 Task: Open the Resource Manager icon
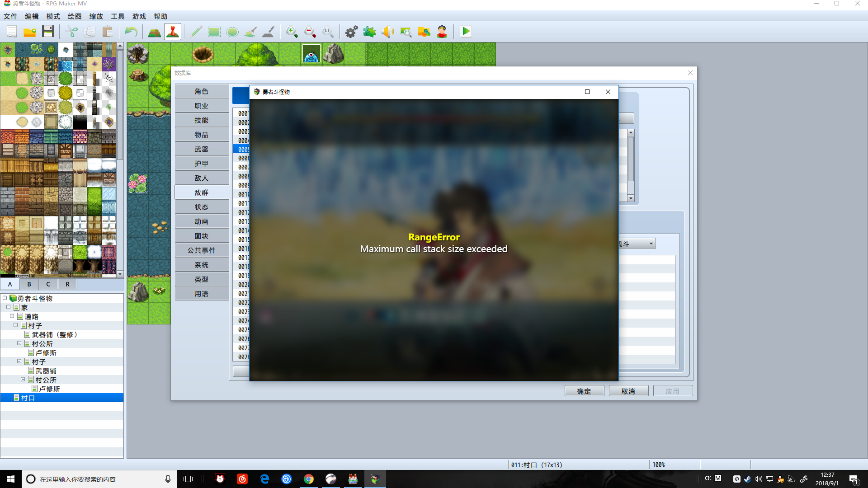(x=424, y=32)
